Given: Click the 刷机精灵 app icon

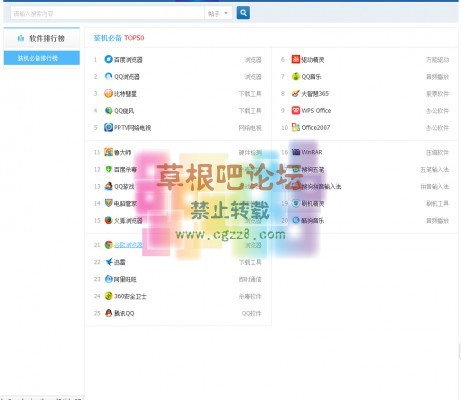Looking at the screenshot, I should [296, 203].
